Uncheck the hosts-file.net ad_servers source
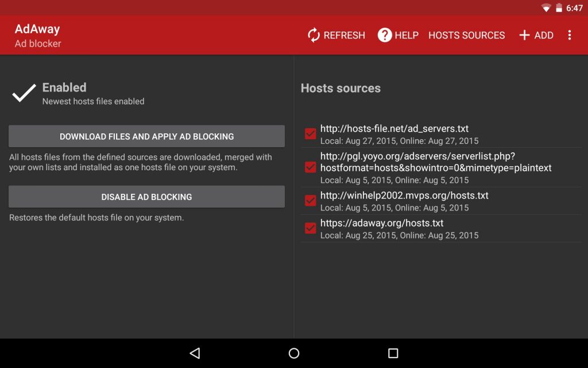Image resolution: width=588 pixels, height=368 pixels. tap(311, 134)
